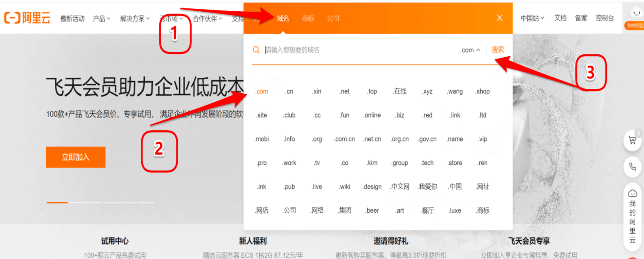Select the .net suffix
Image resolution: width=644 pixels, height=259 pixels.
pos(345,91)
